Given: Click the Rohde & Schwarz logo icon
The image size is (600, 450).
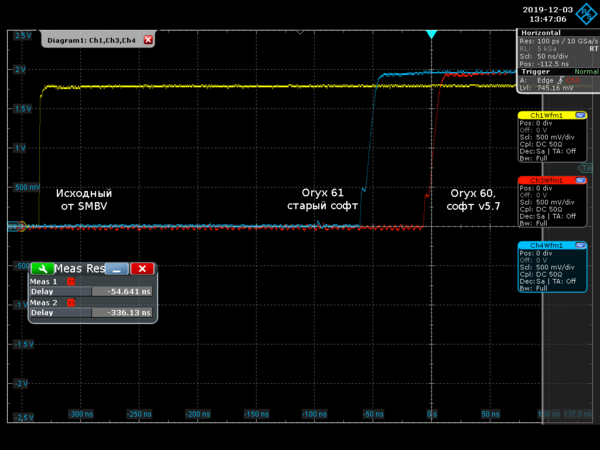Looking at the screenshot, I should pyautogui.click(x=585, y=13).
